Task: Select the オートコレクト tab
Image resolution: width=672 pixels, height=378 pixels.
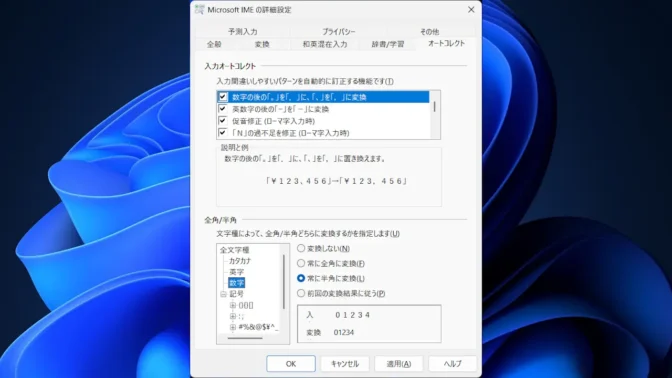Action: coord(446,43)
